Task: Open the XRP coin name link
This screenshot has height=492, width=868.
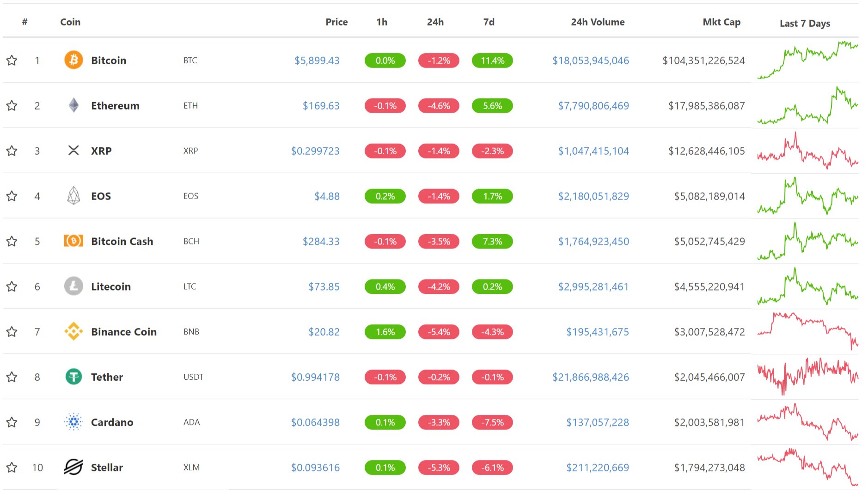Action: coord(101,151)
